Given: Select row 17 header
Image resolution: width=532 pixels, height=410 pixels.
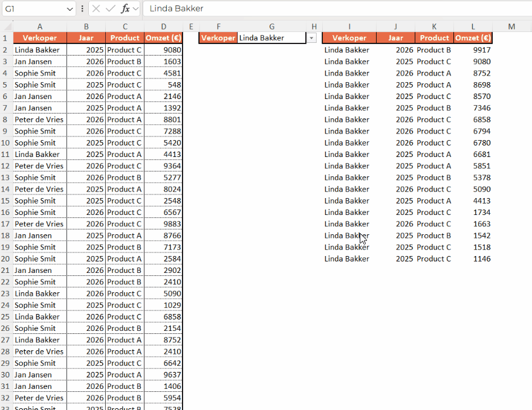Looking at the screenshot, I should pyautogui.click(x=5, y=224).
